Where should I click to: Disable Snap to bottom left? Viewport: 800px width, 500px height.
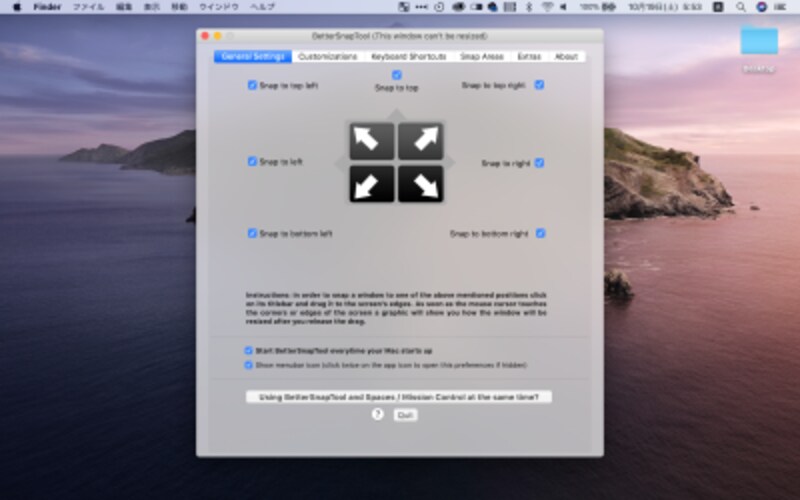coord(252,233)
